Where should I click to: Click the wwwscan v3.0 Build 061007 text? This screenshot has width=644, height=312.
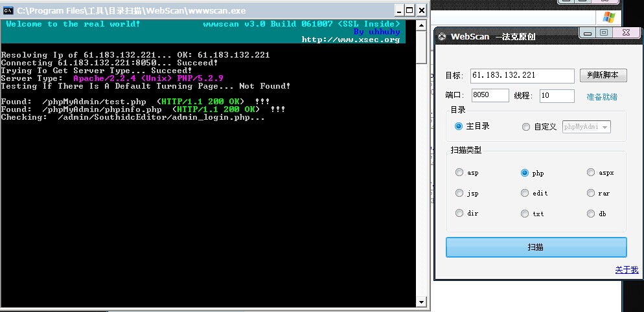301,24
